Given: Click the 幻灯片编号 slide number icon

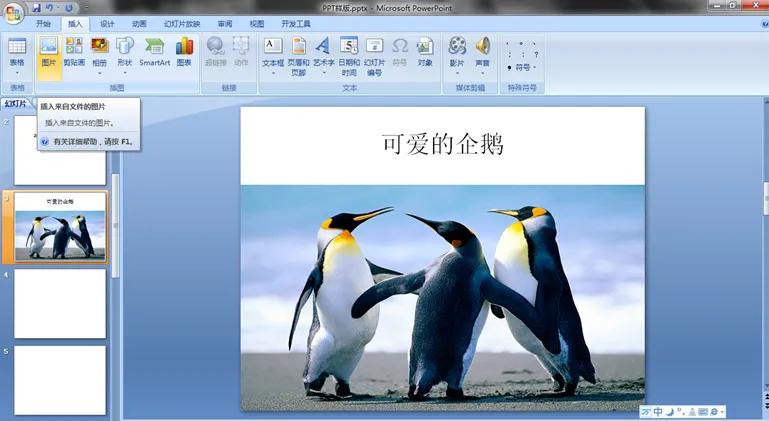Looking at the screenshot, I should (x=375, y=46).
